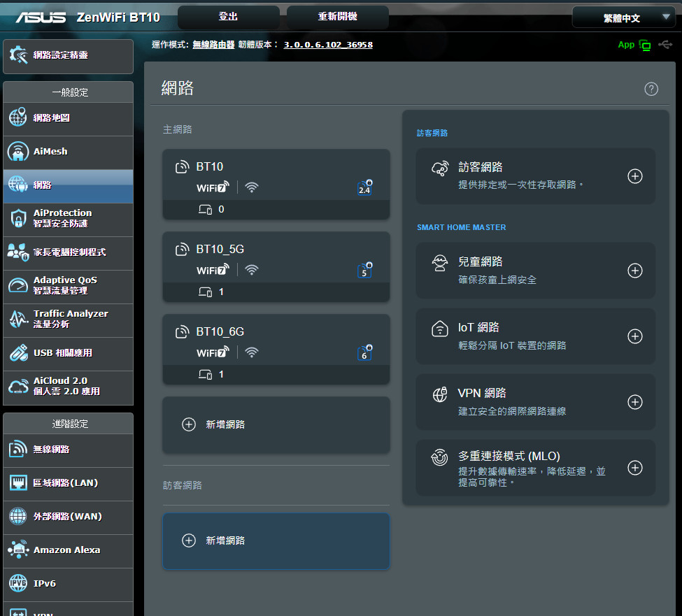This screenshot has width=682, height=616.
Task: Click the client count on BT10_6G card
Action: pyautogui.click(x=221, y=374)
